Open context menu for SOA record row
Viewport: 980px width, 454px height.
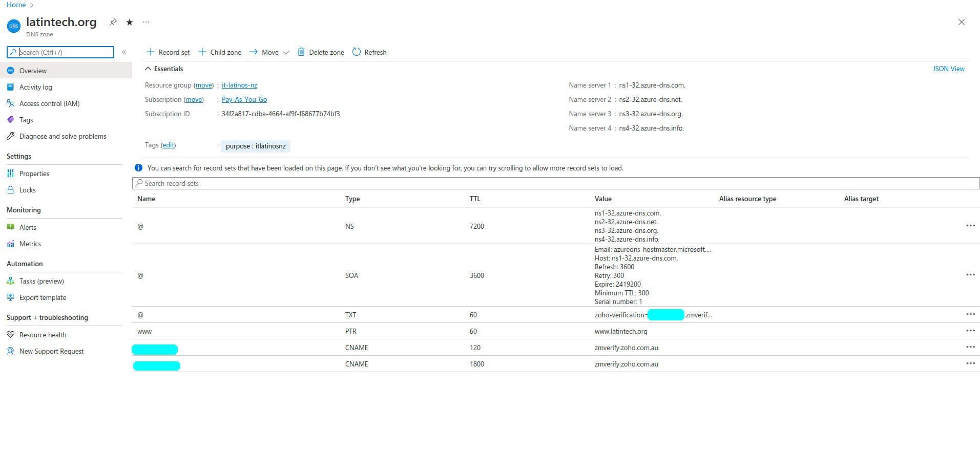point(970,275)
